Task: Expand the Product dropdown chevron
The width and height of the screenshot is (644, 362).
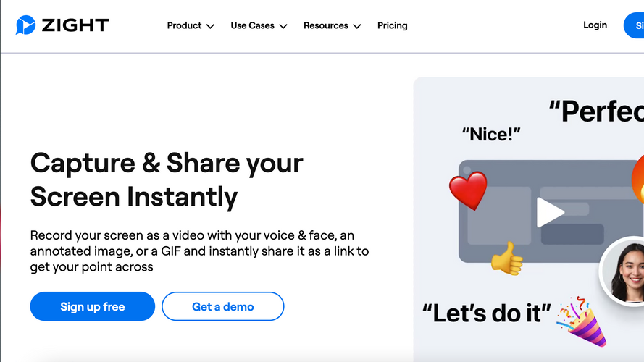Action: click(210, 26)
